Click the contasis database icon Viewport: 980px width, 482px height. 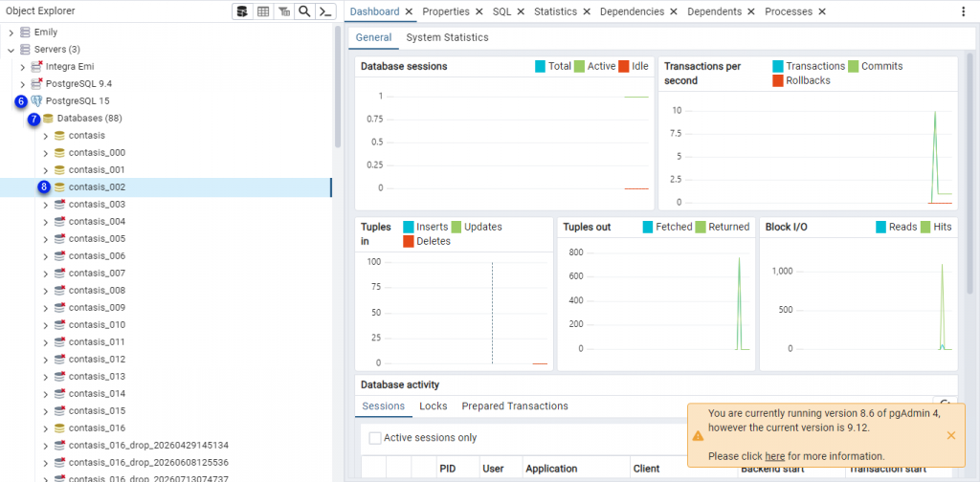coord(59,136)
